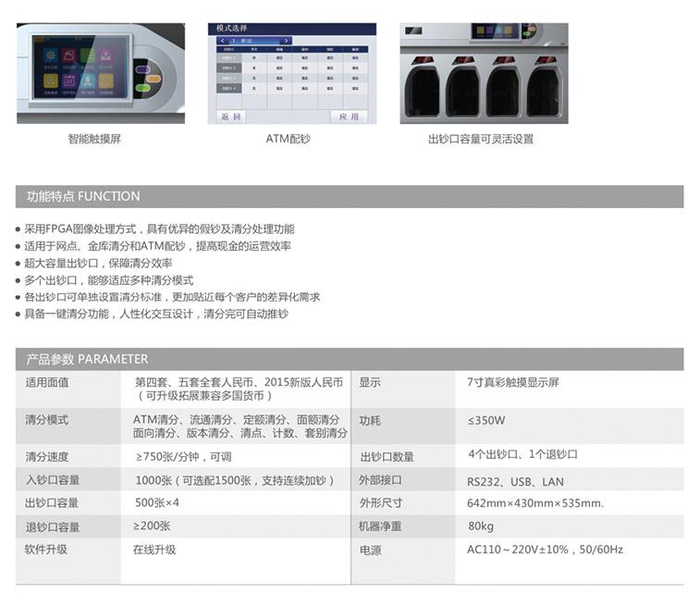Tap the blue user icon on touchscreen
700x606 pixels.
(x=87, y=80)
